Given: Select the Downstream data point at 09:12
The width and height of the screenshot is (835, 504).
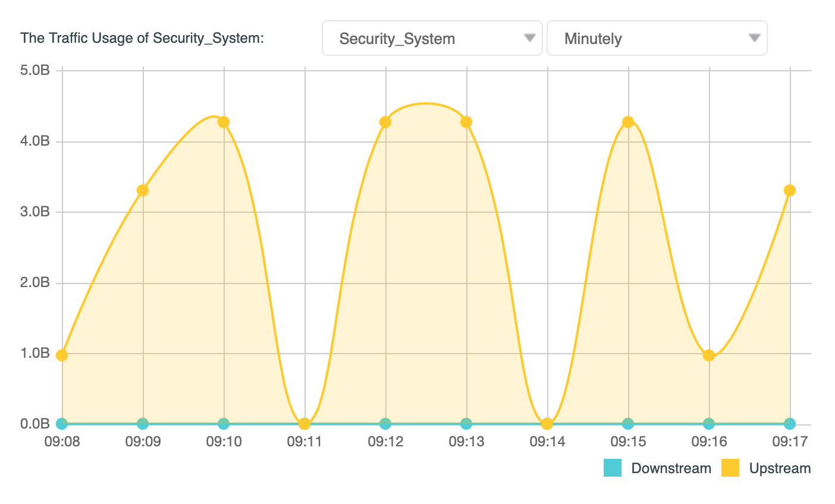Looking at the screenshot, I should pyautogui.click(x=385, y=424).
